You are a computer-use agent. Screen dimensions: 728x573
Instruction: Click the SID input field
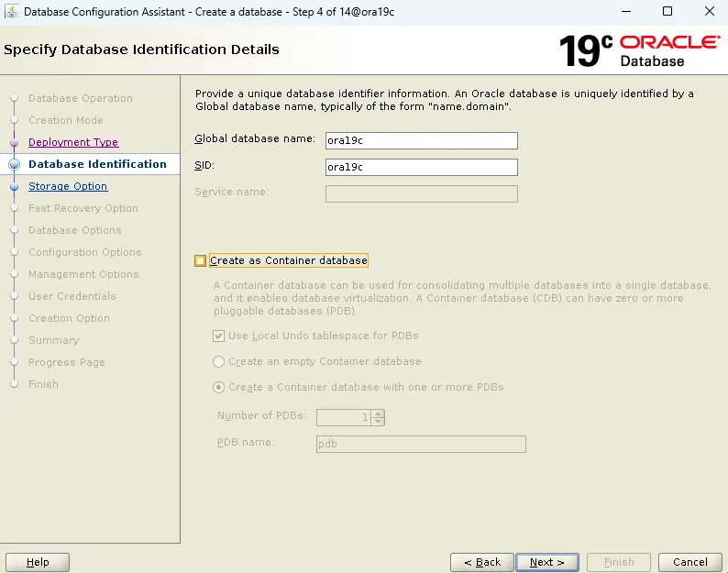[x=422, y=167]
